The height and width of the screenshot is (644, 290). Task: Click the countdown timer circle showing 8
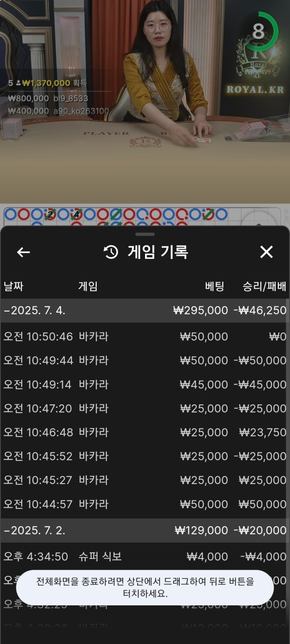tap(259, 31)
